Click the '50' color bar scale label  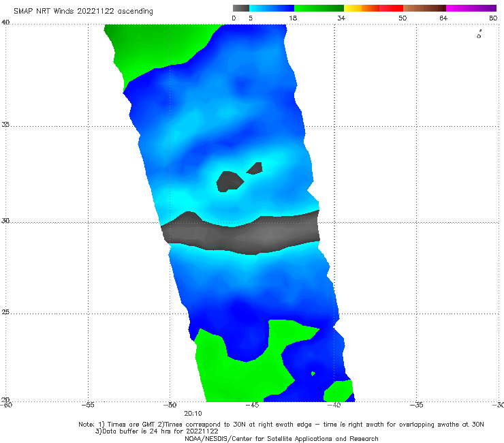point(403,18)
